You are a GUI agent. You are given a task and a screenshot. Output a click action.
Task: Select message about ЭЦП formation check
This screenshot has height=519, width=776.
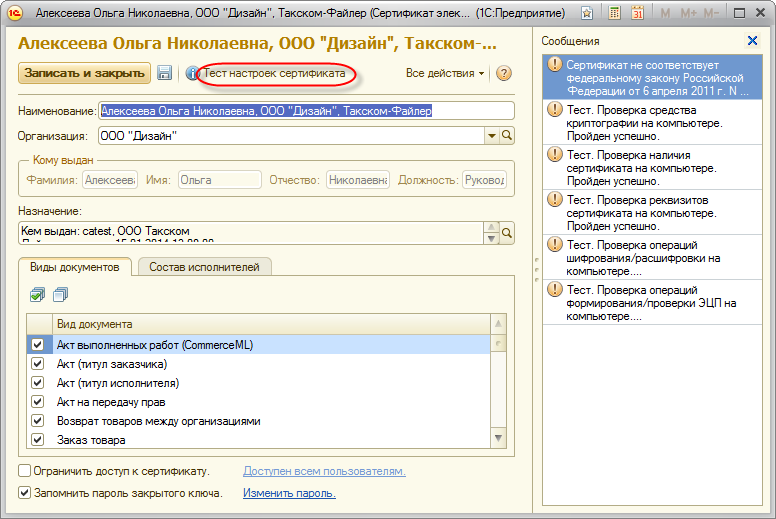click(652, 303)
